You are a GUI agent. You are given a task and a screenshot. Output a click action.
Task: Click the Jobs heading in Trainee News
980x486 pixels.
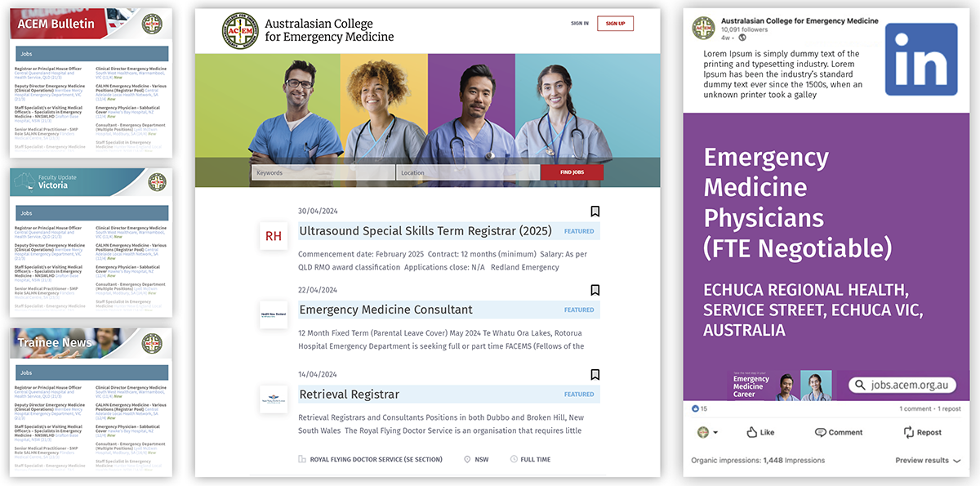(x=92, y=372)
